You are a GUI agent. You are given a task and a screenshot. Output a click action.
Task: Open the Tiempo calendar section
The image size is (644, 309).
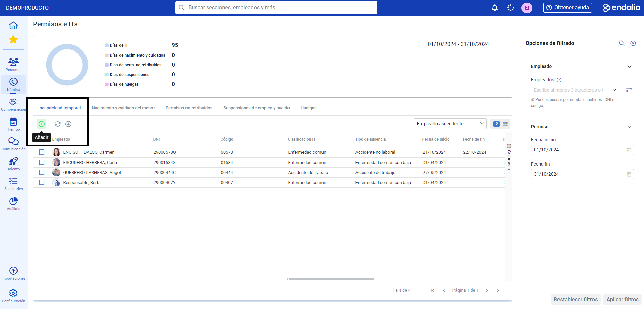pyautogui.click(x=13, y=124)
